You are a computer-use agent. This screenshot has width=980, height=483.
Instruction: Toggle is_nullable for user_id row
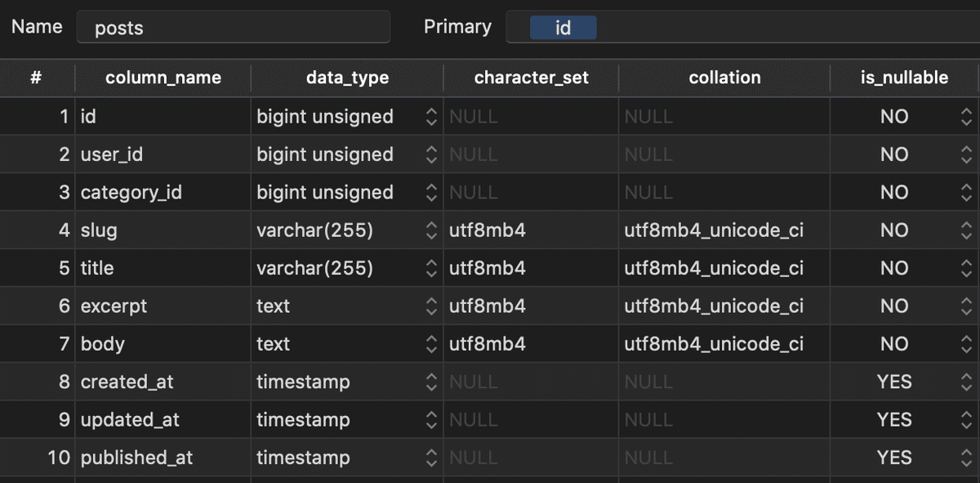(967, 154)
